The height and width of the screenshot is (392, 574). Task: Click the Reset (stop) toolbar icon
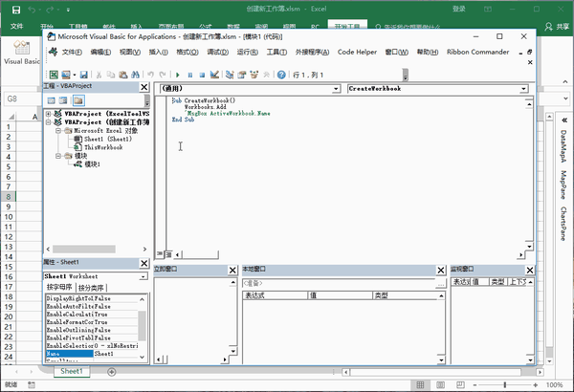(202, 74)
